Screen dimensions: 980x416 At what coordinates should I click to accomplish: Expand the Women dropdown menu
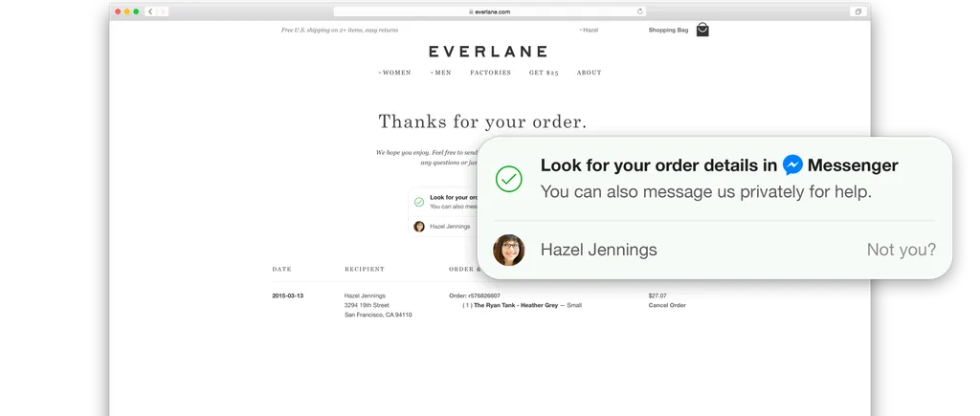pos(394,73)
